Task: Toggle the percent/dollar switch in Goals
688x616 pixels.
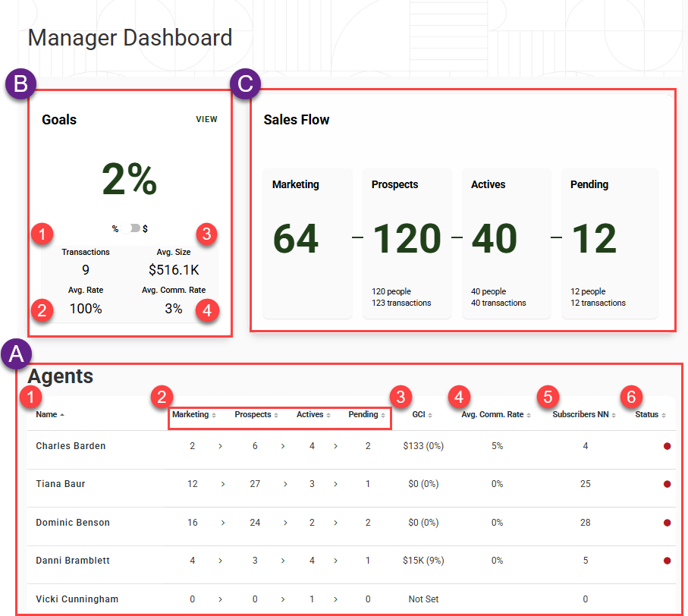Action: click(131, 228)
